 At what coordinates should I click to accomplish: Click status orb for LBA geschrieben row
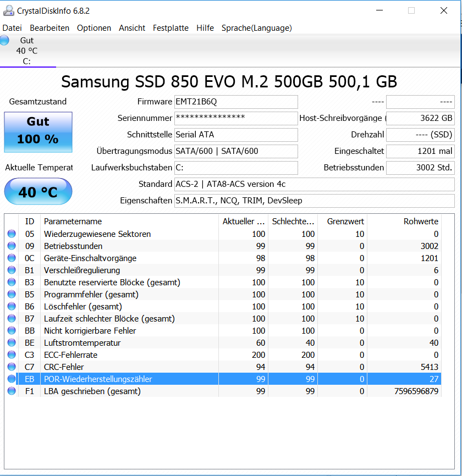pos(12,391)
